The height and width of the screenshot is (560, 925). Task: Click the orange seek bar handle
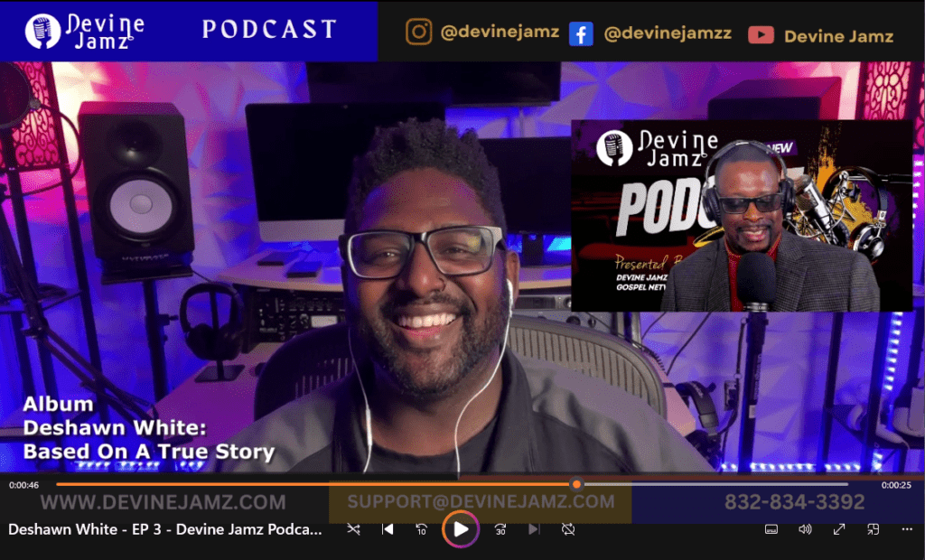576,484
